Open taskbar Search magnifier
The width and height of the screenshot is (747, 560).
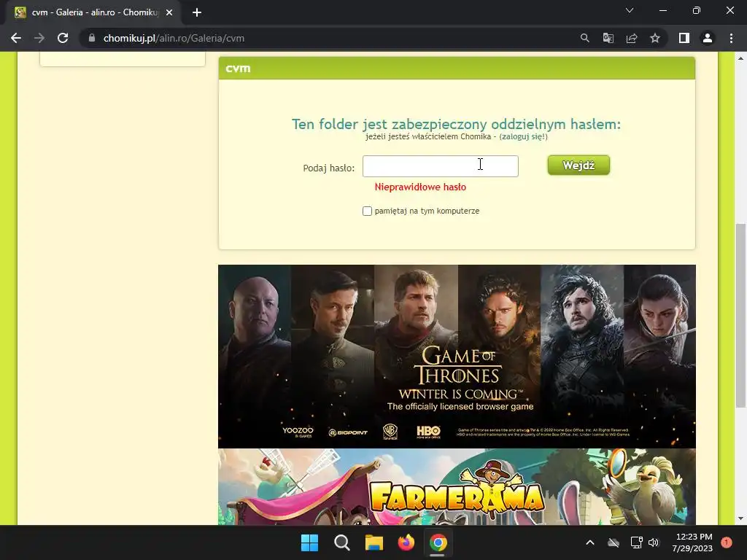(x=342, y=542)
